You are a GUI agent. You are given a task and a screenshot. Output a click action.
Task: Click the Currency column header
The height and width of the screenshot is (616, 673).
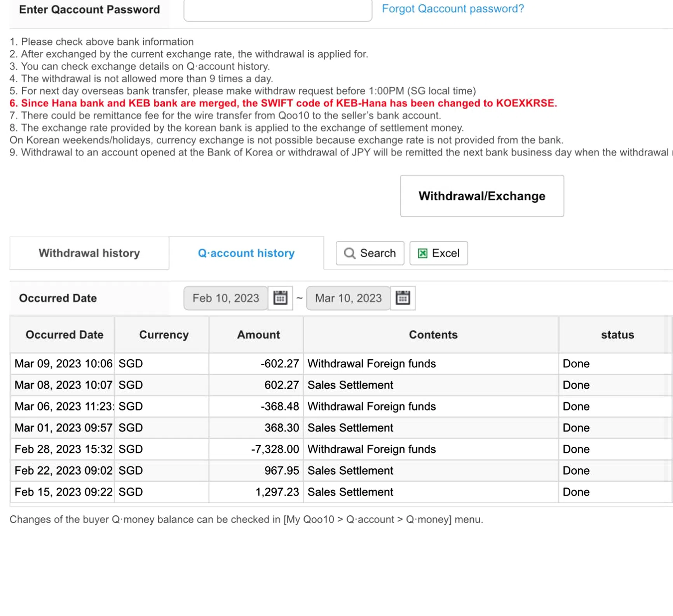pyautogui.click(x=164, y=334)
